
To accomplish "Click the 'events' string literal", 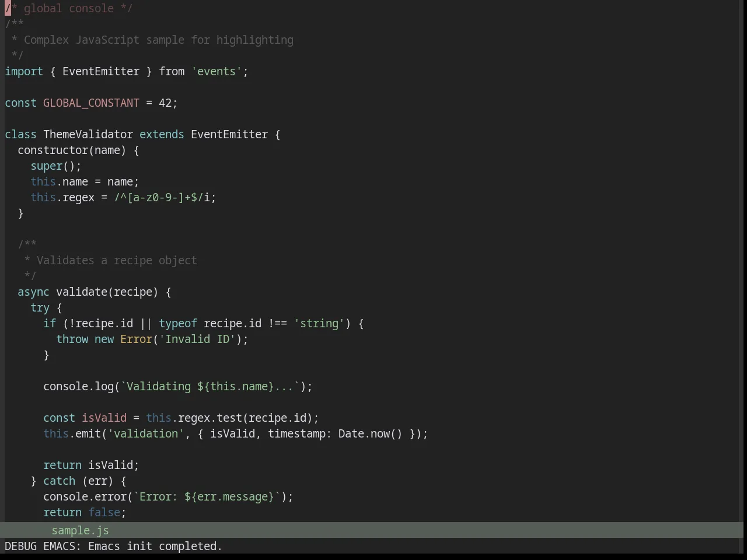I will pos(217,71).
